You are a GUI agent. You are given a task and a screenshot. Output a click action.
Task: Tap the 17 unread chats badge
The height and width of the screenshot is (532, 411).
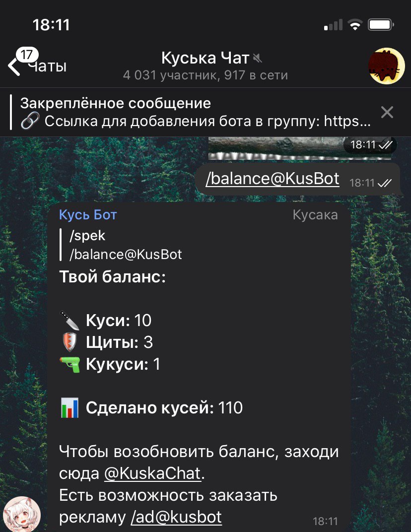click(x=27, y=55)
